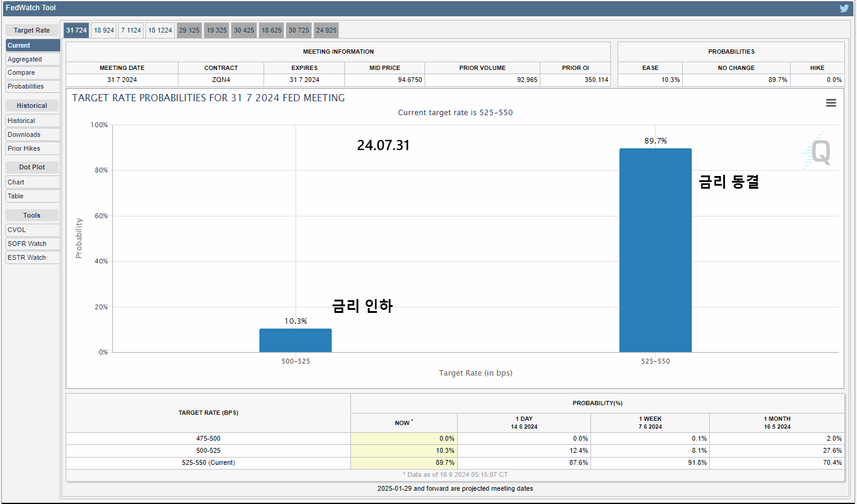Click the Tools section header

click(x=32, y=215)
